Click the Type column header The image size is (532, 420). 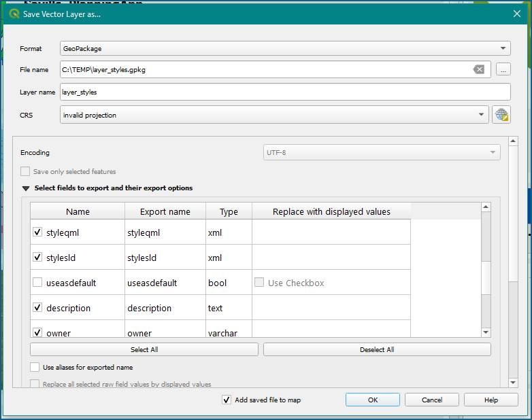pyautogui.click(x=229, y=211)
